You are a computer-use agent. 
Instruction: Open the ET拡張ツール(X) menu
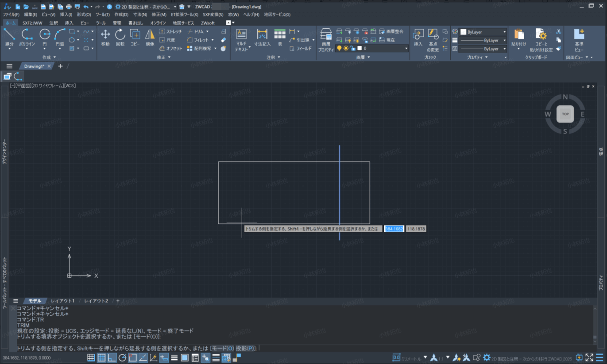[185, 15]
